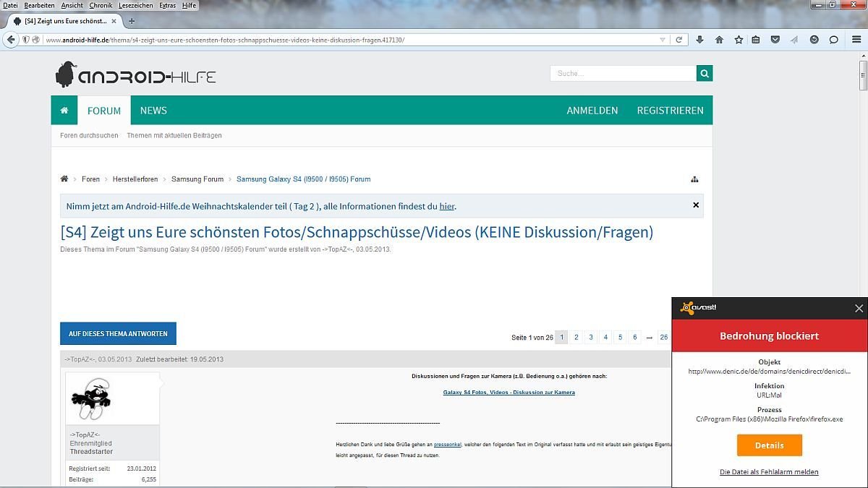Click the address bar URL field
The height and width of the screenshot is (488, 868).
350,40
